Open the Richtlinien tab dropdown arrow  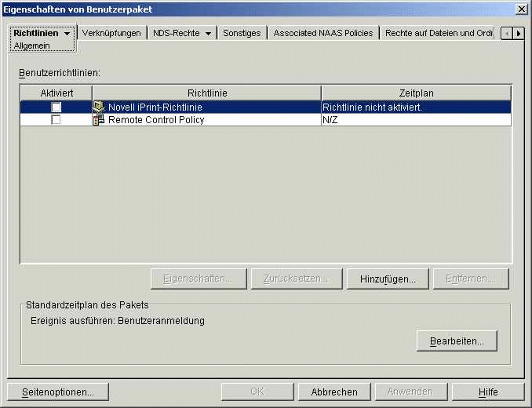coord(67,33)
